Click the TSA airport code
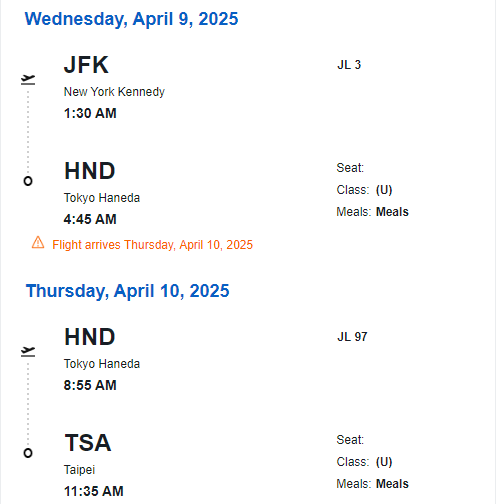Viewport: 496px width, 504px height. [x=88, y=443]
